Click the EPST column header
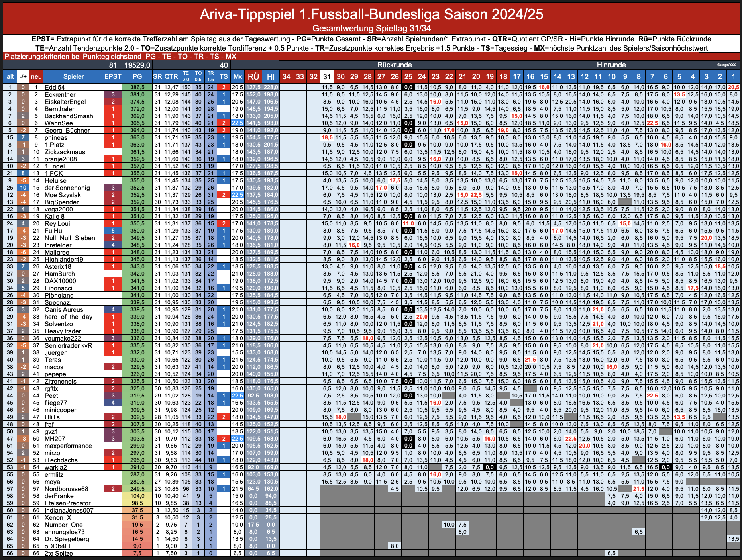The image size is (742, 560). 113,76
